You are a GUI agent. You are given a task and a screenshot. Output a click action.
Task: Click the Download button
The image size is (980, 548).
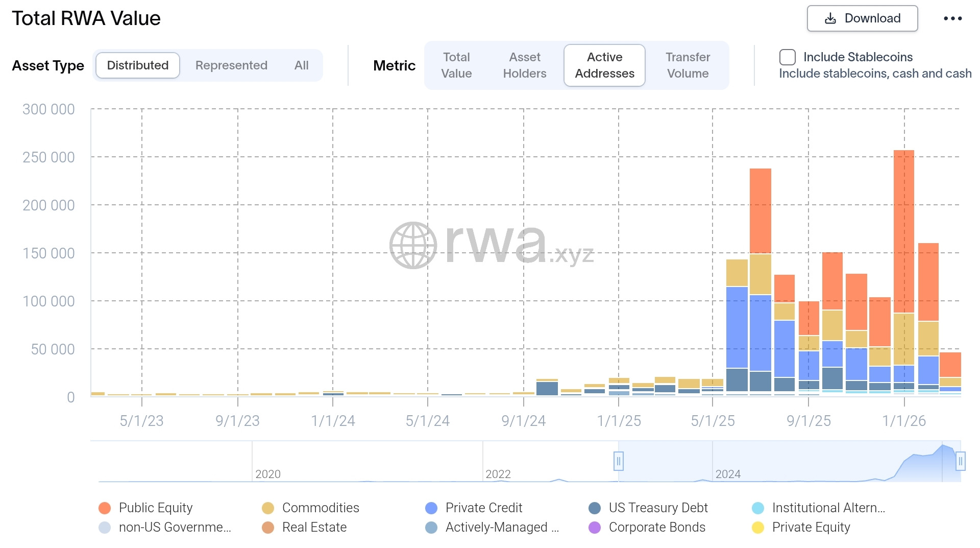[862, 18]
